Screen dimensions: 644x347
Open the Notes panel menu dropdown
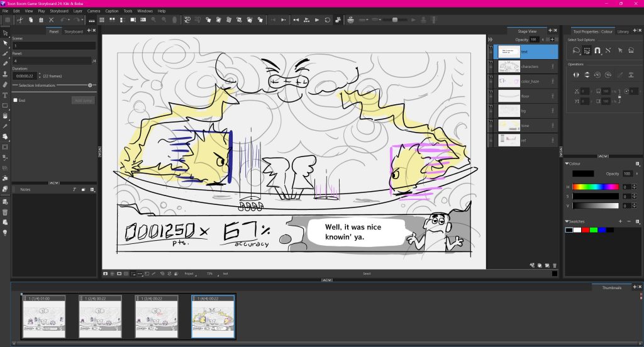(x=92, y=190)
